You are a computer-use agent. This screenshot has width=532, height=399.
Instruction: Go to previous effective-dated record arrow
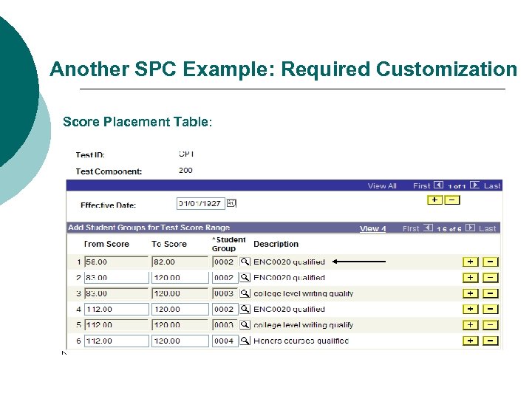pos(438,185)
